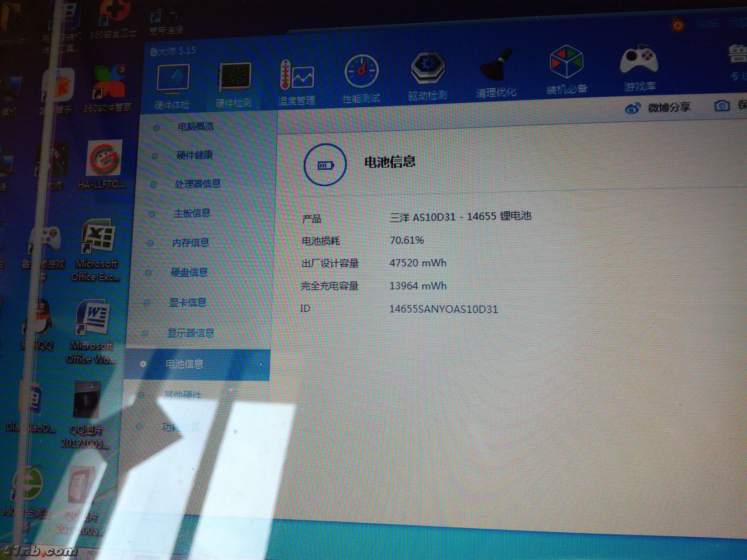Open 游戏库 gamepad icon

coord(639,61)
